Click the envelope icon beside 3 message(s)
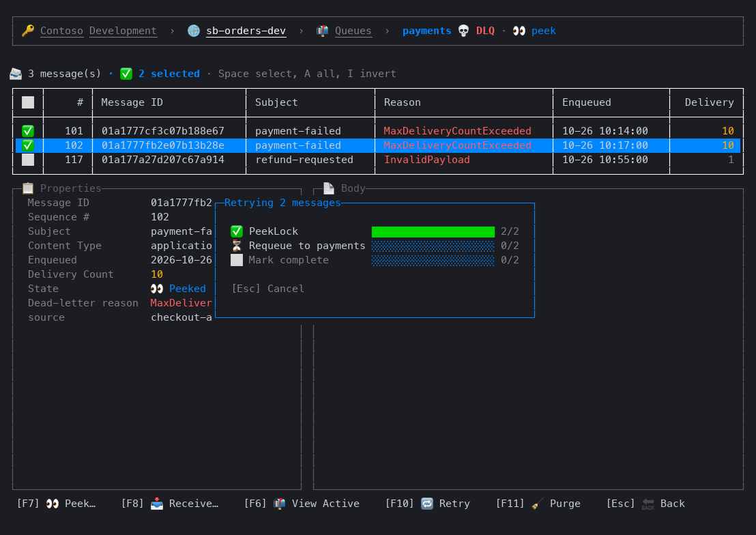756x535 pixels. pos(16,74)
